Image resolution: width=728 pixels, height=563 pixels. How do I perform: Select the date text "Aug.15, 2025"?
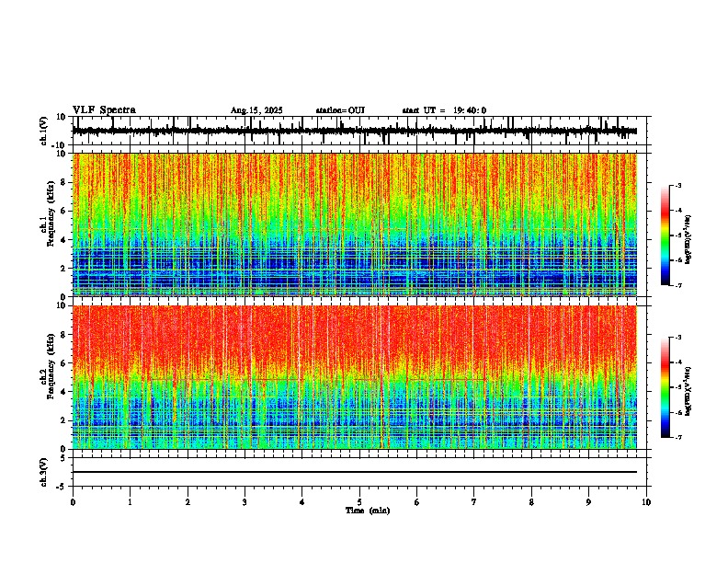[x=256, y=110]
